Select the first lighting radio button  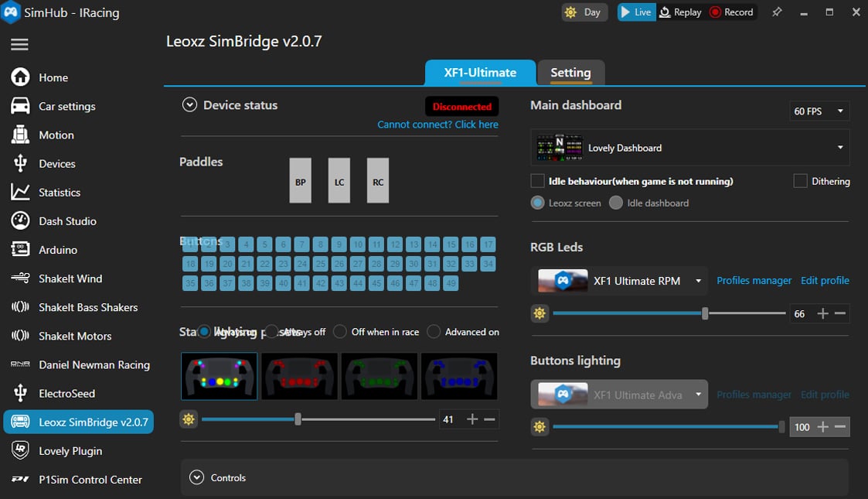pos(204,331)
